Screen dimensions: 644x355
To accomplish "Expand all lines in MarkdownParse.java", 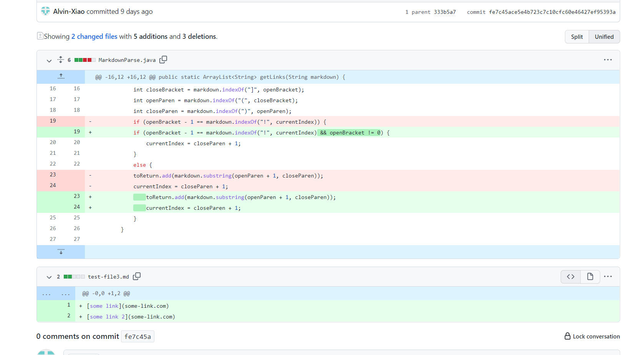I will 61,60.
